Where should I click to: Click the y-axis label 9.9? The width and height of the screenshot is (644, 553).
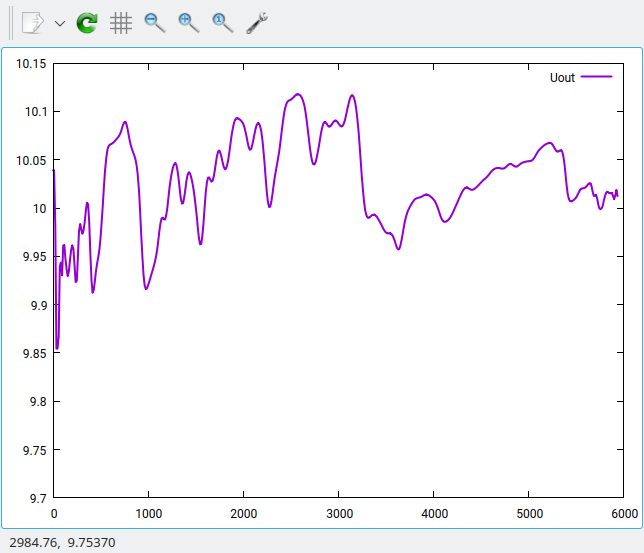[x=39, y=305]
